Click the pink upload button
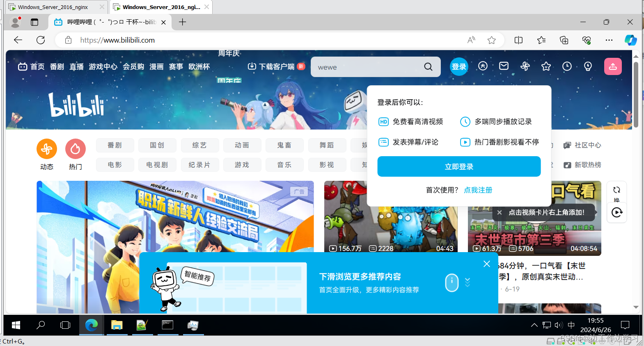Screen dimensions: 644x346 click(x=613, y=66)
